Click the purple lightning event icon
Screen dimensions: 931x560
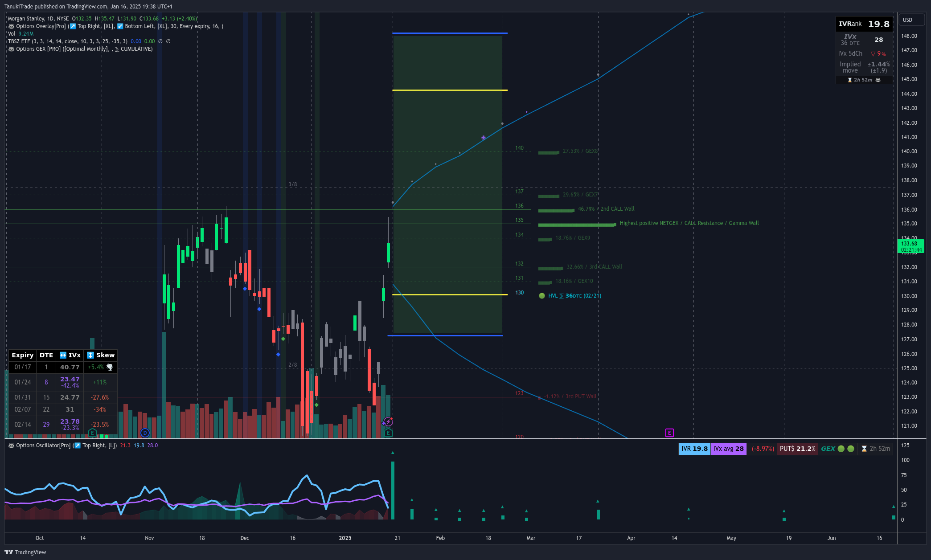tap(388, 421)
